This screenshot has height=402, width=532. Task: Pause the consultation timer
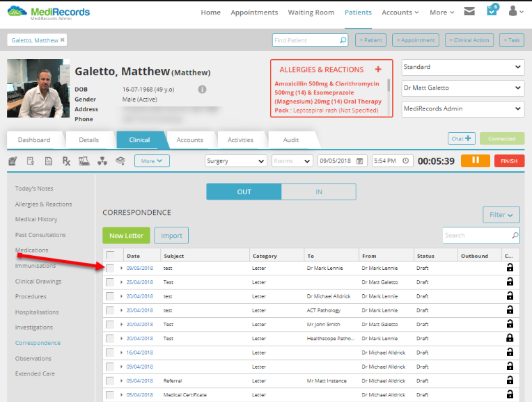(x=476, y=161)
